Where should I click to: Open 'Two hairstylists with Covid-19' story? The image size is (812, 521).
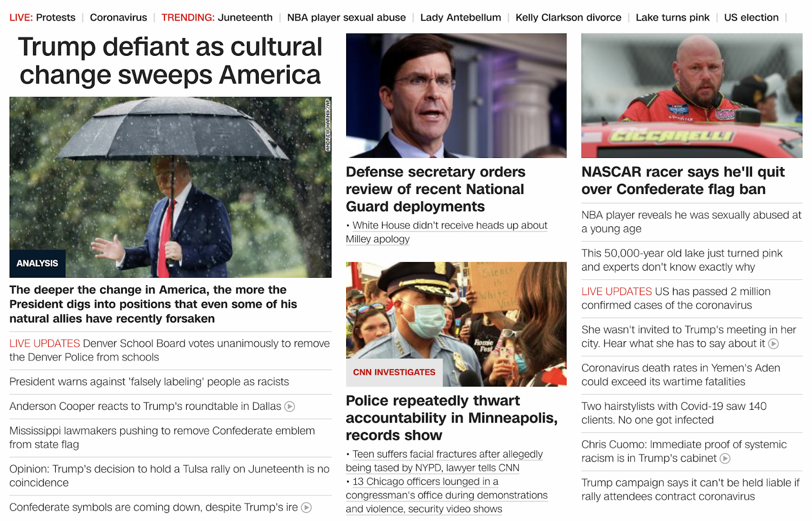674,413
